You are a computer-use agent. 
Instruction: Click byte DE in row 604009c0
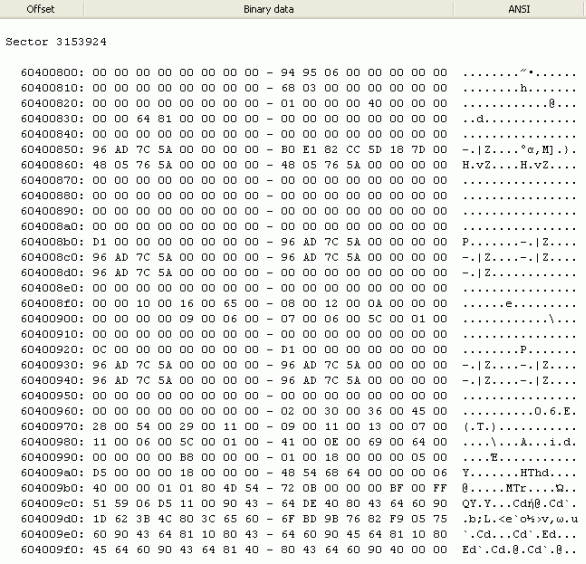point(309,503)
